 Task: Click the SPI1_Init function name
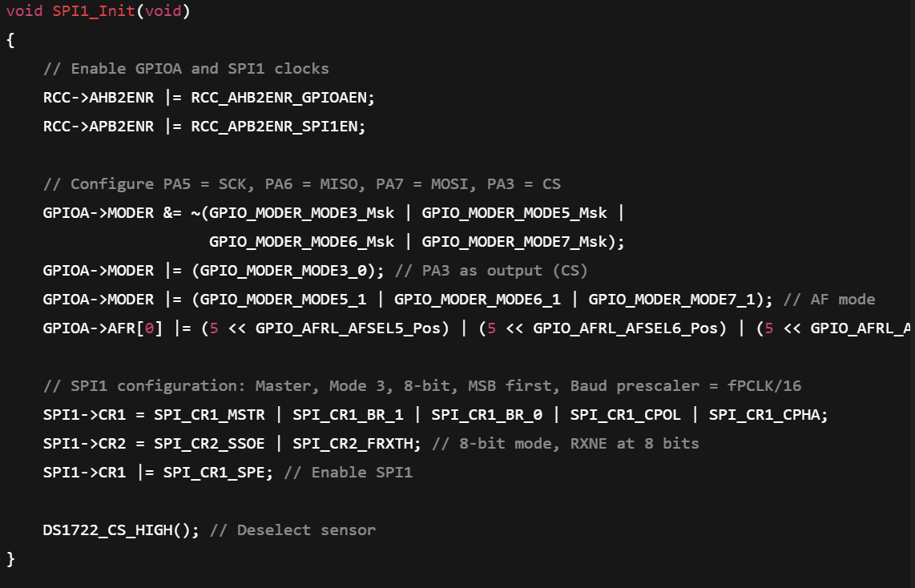94,11
